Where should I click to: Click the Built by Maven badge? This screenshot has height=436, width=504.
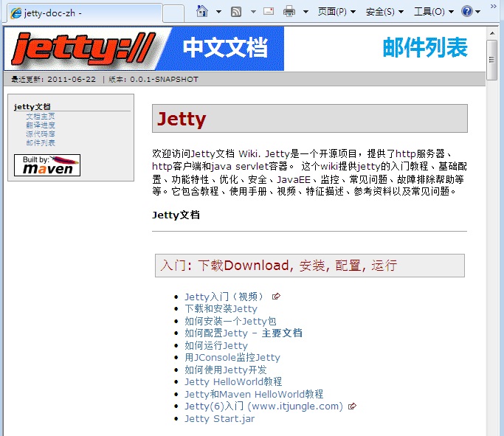coord(47,165)
